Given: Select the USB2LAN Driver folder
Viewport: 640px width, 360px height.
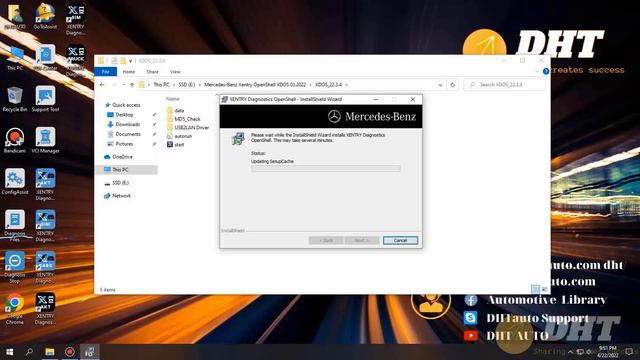Looking at the screenshot, I should point(191,128).
